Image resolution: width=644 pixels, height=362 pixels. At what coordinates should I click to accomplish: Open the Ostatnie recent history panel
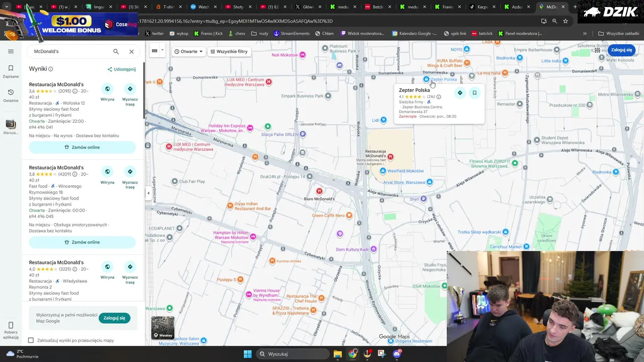pyautogui.click(x=11, y=95)
